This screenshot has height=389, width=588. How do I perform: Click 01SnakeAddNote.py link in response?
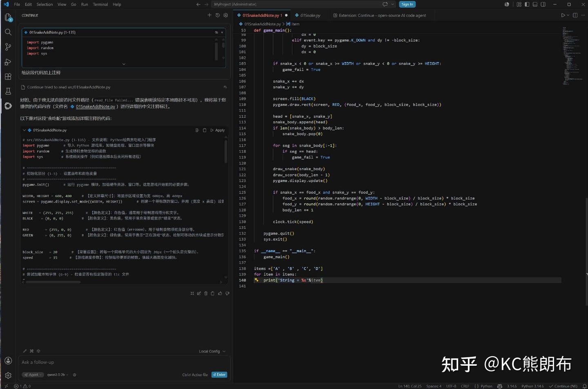(x=95, y=107)
